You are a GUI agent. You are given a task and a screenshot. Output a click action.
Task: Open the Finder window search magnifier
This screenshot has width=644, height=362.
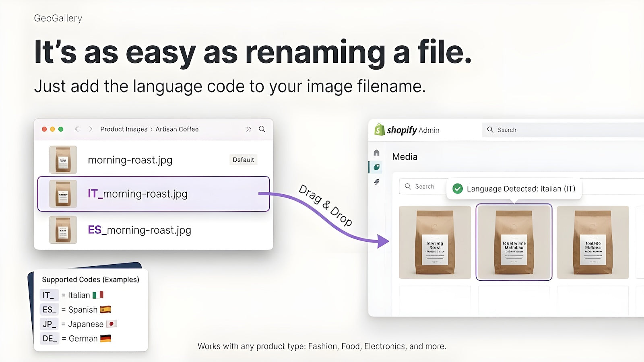point(262,129)
